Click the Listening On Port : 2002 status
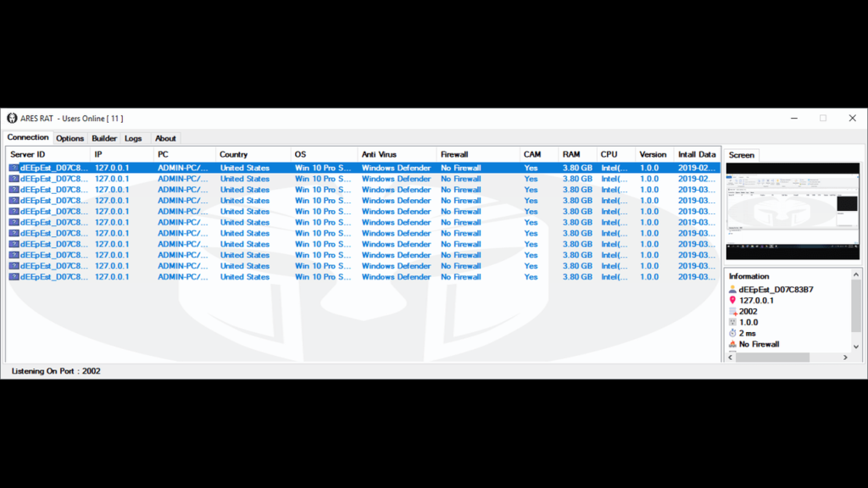 56,371
